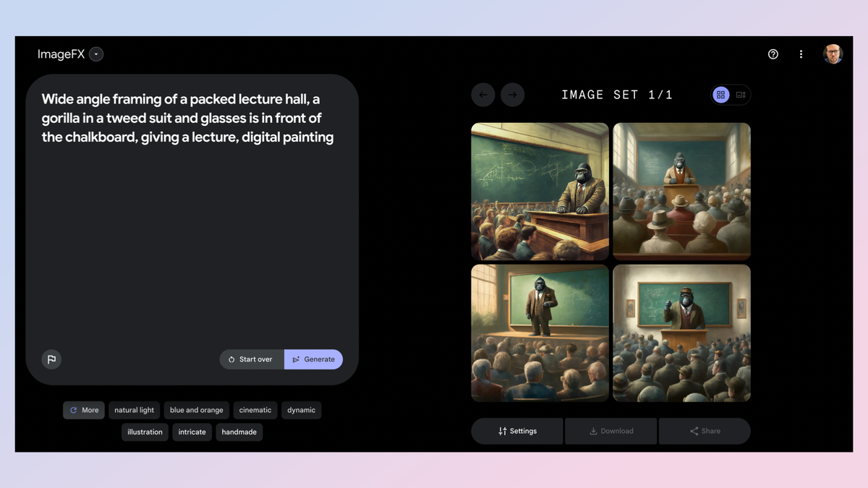Image resolution: width=868 pixels, height=488 pixels.
Task: Switch to grid view using the grid icon
Action: pyautogui.click(x=720, y=94)
